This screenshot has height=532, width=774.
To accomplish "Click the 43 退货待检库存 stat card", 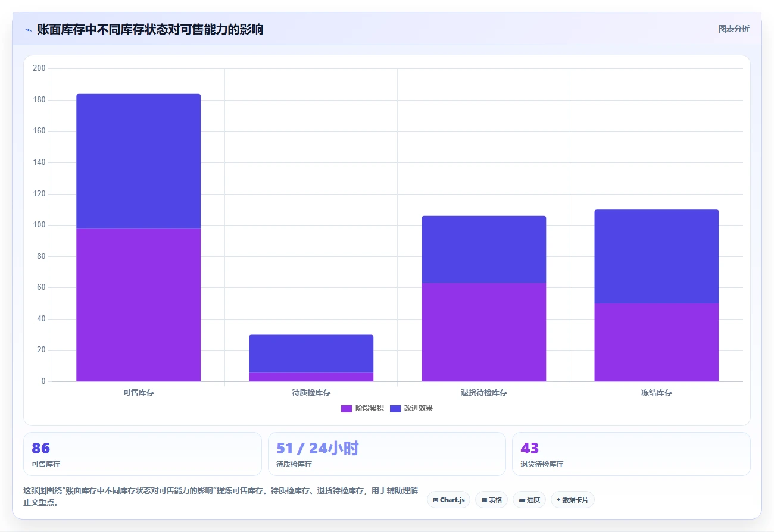I will click(631, 454).
